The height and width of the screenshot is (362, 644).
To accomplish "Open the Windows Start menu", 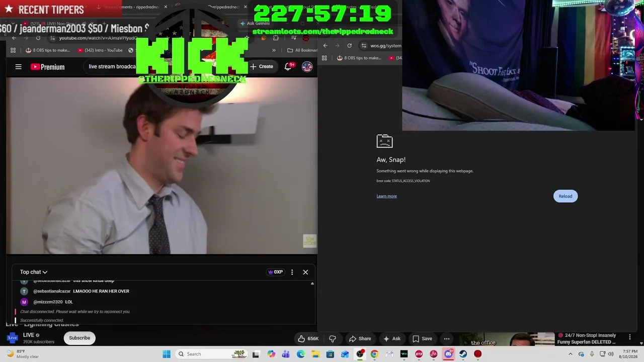I will (x=167, y=354).
